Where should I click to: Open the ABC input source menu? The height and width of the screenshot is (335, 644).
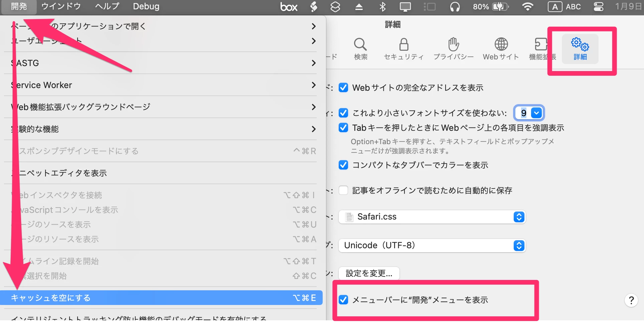(565, 7)
